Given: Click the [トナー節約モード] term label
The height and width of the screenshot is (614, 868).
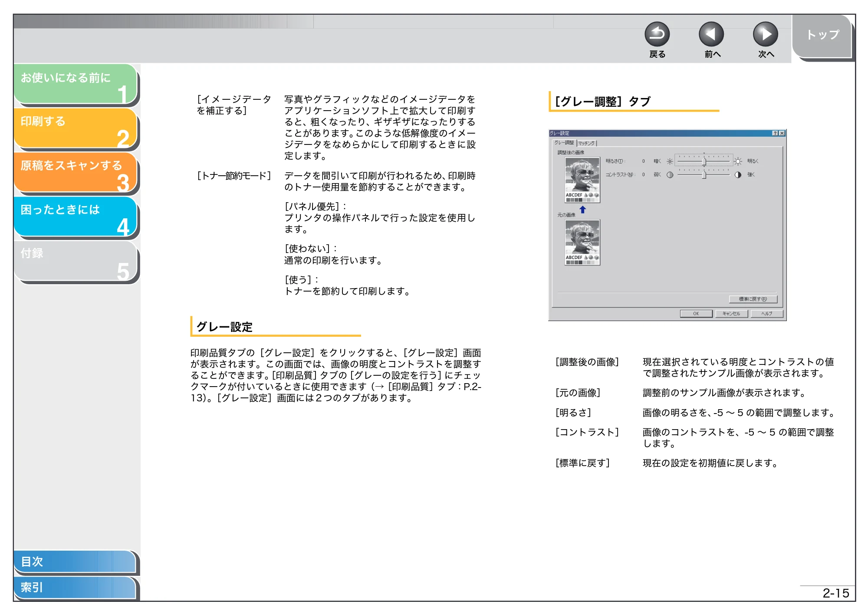Looking at the screenshot, I should (234, 176).
